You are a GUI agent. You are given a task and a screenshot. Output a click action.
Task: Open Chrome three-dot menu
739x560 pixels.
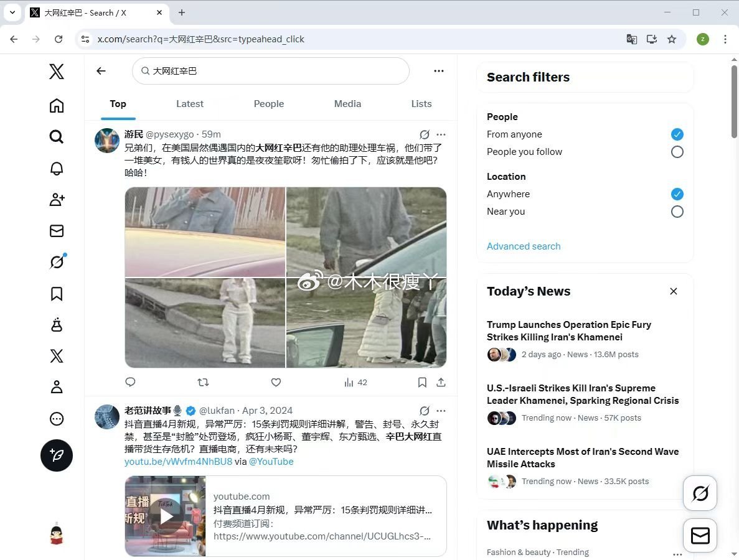pyautogui.click(x=725, y=39)
